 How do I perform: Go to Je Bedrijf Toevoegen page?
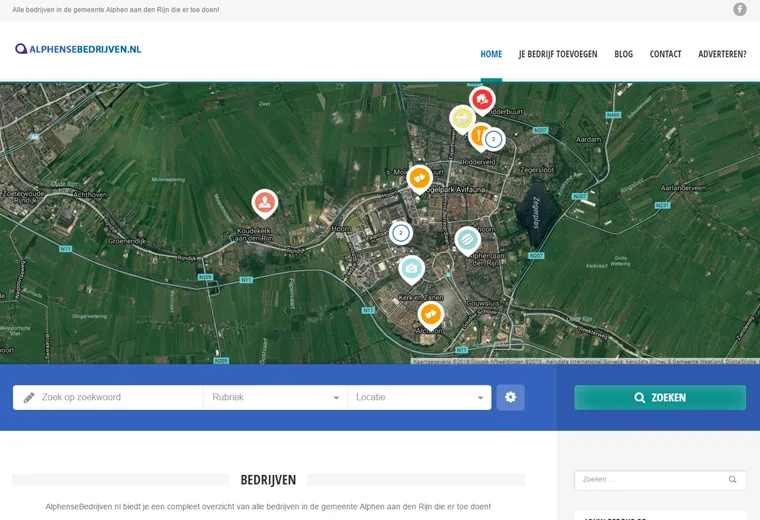pos(557,54)
